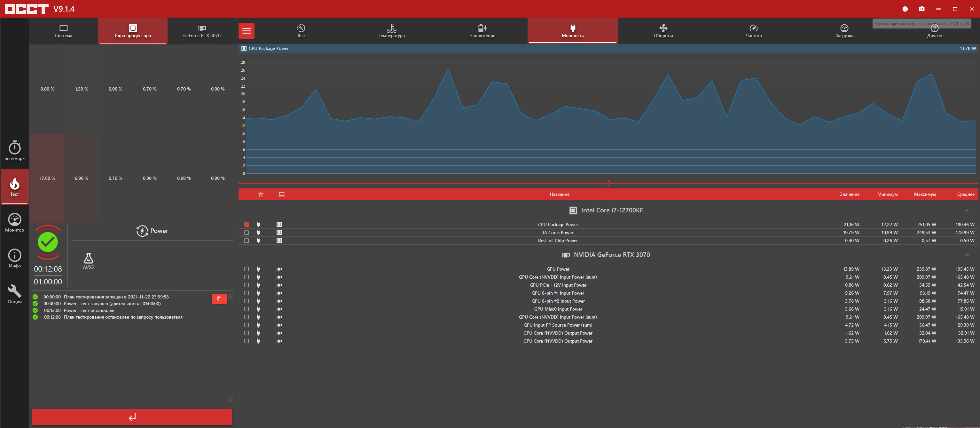The width and height of the screenshot is (980, 428).
Task: Sort the table by the Максимум column
Action: [x=925, y=194]
